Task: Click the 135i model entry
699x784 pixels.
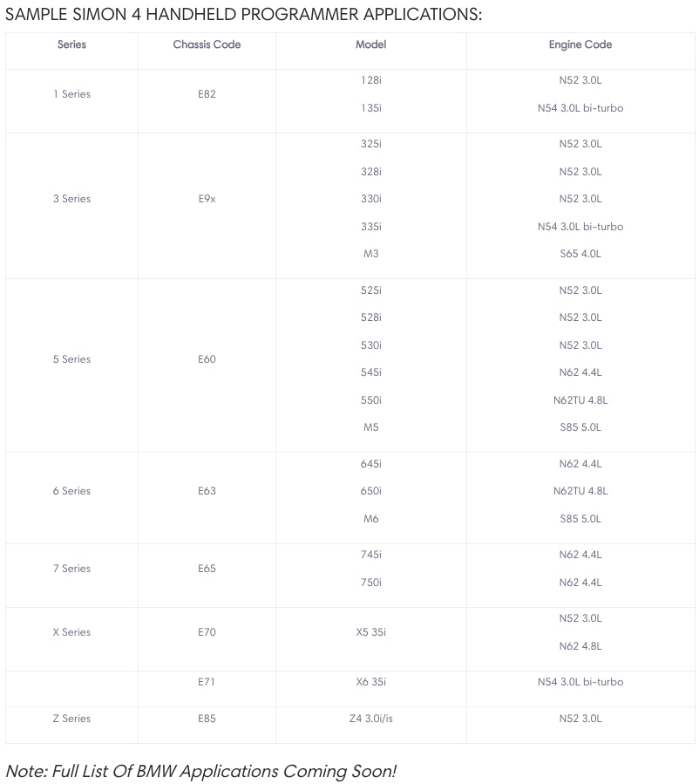Action: (x=370, y=108)
